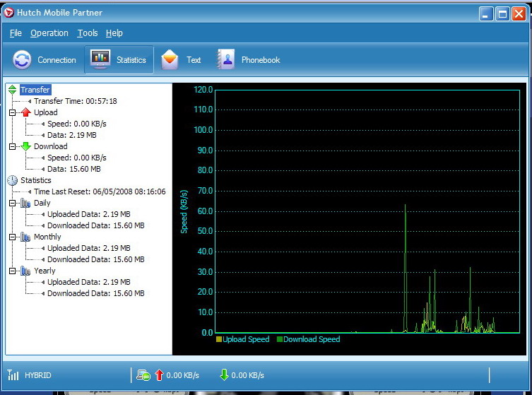This screenshot has height=395, width=532.
Task: Select Daily 'Downloaded Data: 15.60 MB' row
Action: (96, 225)
